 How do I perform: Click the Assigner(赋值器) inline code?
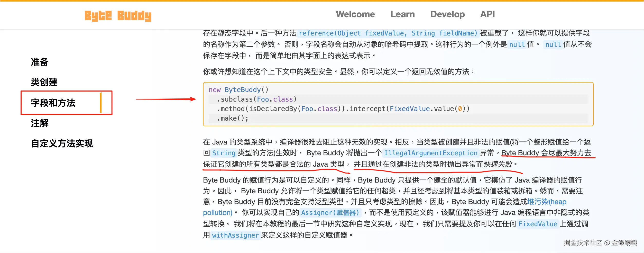click(330, 213)
